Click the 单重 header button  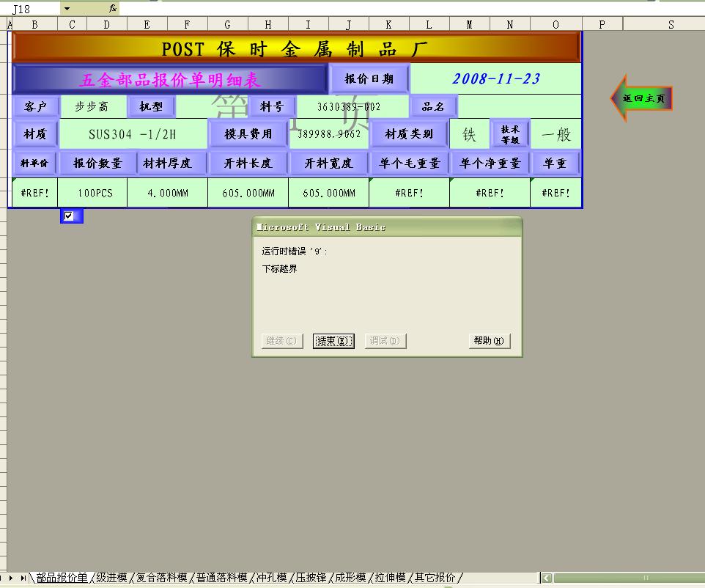click(555, 163)
